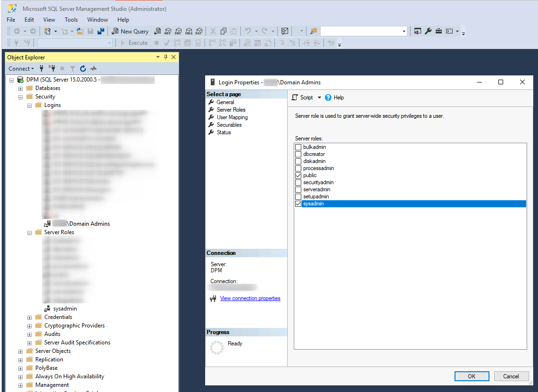Click the Analysis Services DAX Query icon
538x392 pixels.
click(x=199, y=31)
